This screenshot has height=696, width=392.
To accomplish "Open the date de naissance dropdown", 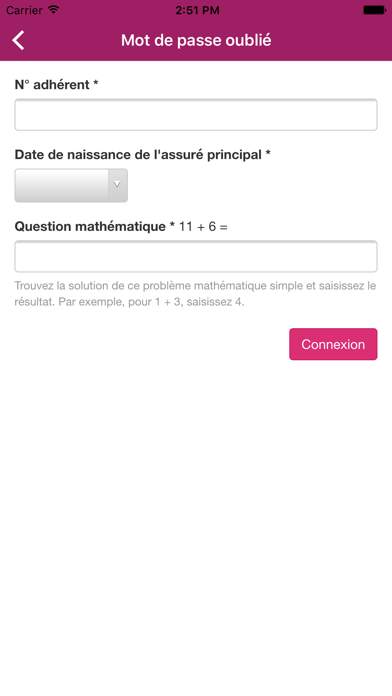I will pos(71,185).
